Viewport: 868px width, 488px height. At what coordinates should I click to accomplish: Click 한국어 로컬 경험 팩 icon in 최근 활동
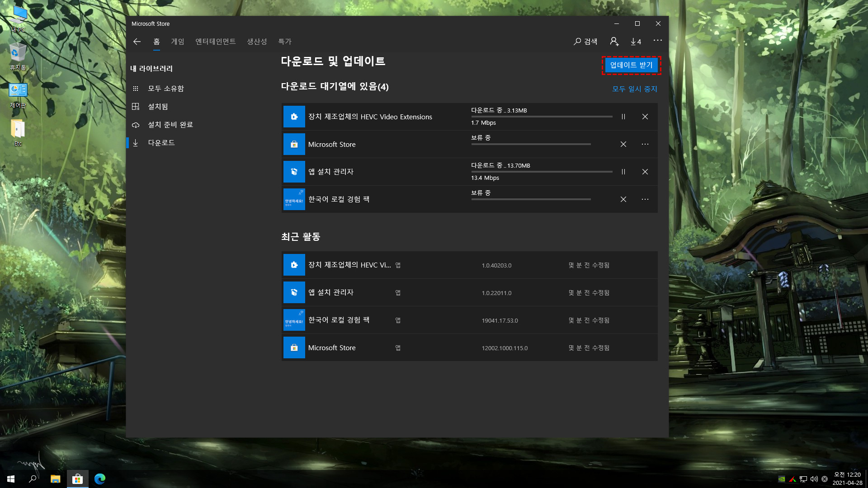[294, 320]
